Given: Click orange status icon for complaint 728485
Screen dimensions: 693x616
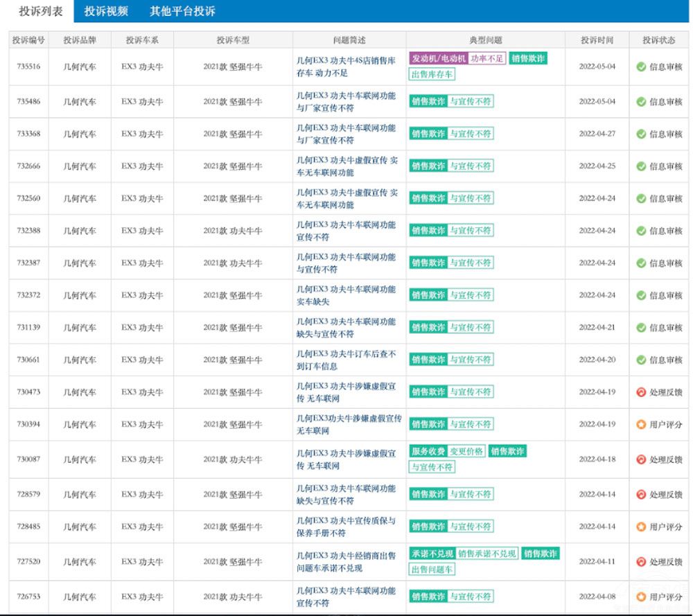Looking at the screenshot, I should pos(641,527).
